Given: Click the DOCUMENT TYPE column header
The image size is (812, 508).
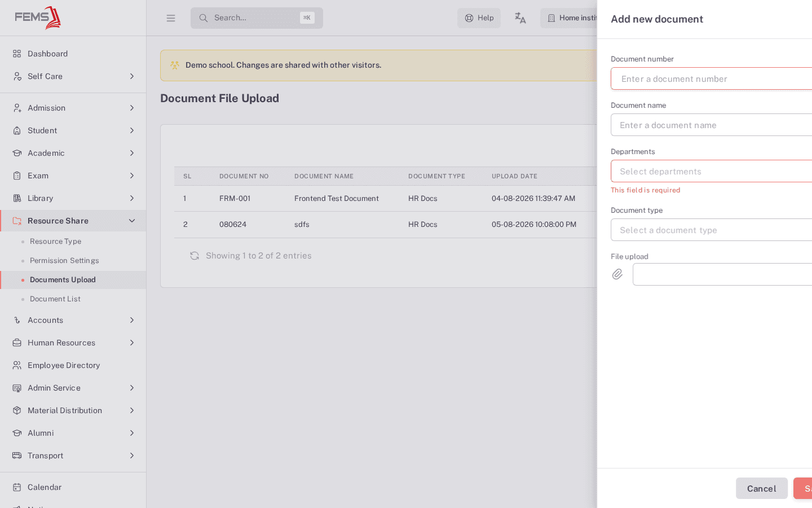Looking at the screenshot, I should pyautogui.click(x=436, y=176).
